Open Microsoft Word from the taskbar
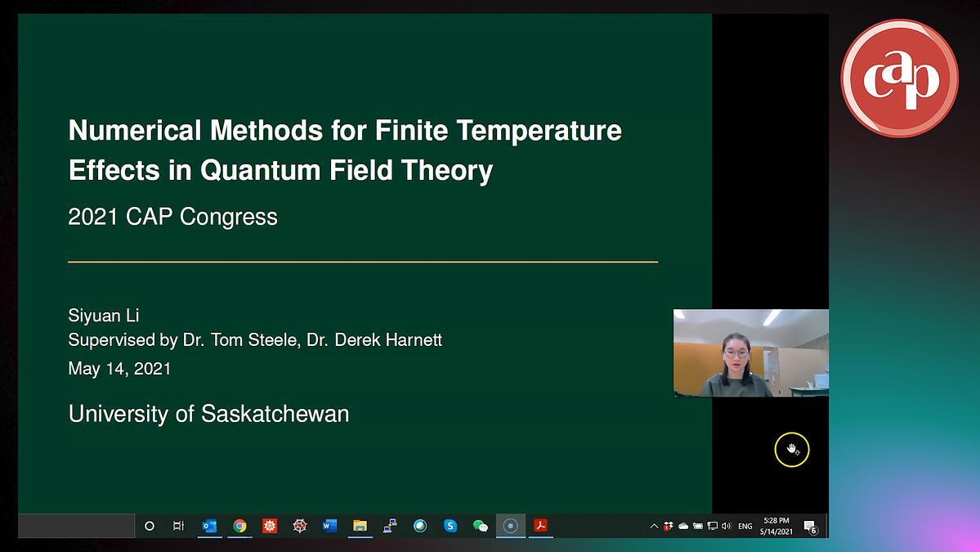This screenshot has height=552, width=980. 329,526
